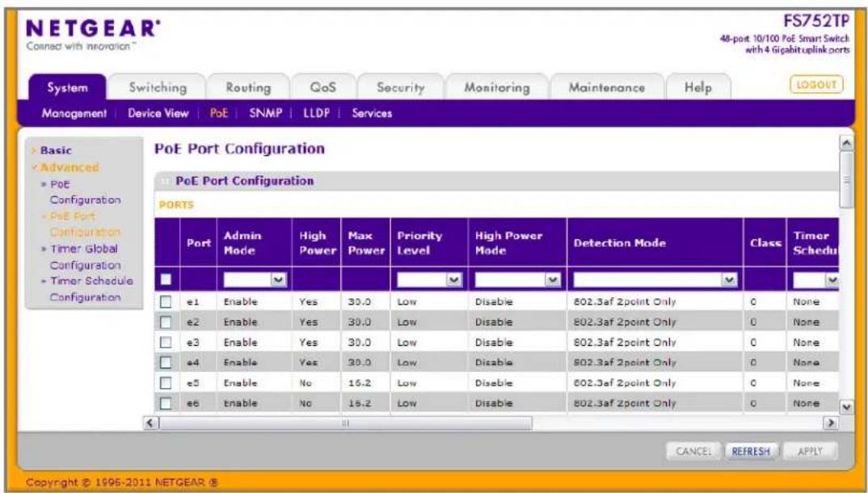This screenshot has height=493, width=868.
Task: Open the Priority Level dropdown
Action: [429, 280]
